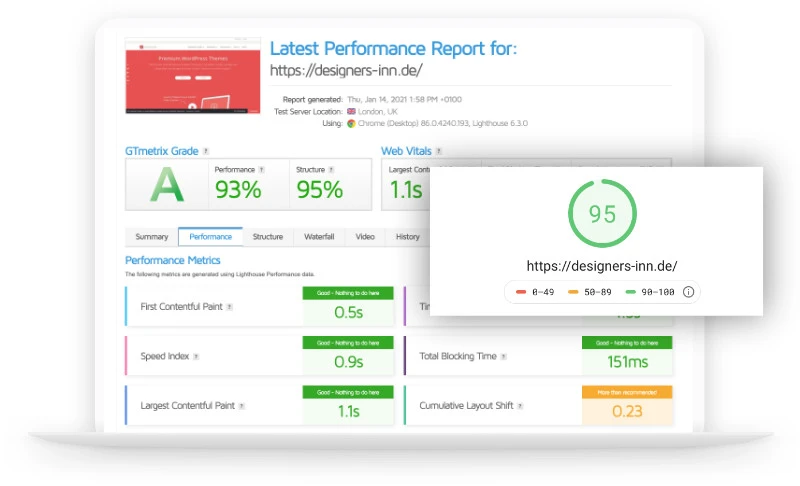Viewport: 800px width, 486px height.
Task: View the History tab
Action: (408, 237)
